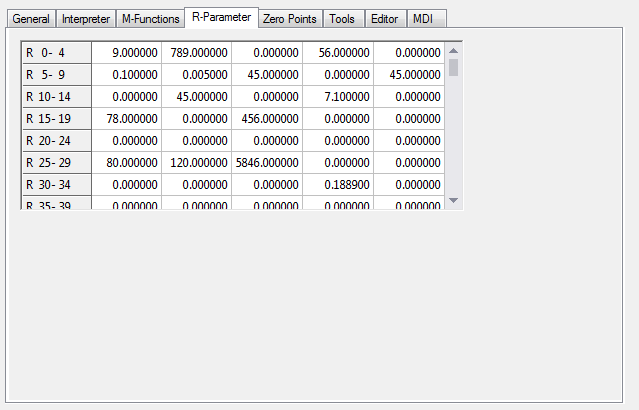The height and width of the screenshot is (410, 639).
Task: Click cell with value 789.000000
Action: coord(197,53)
